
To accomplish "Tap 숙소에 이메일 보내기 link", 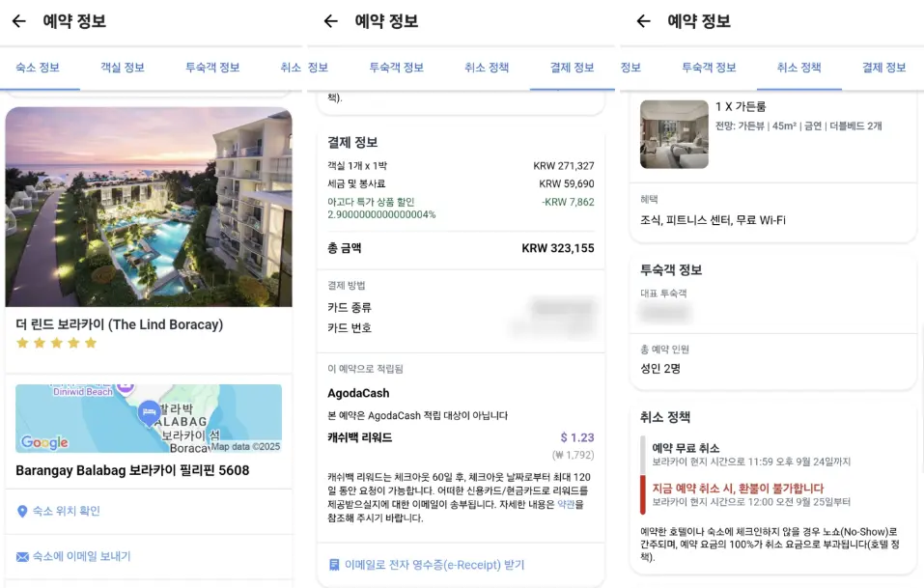I will 81,556.
